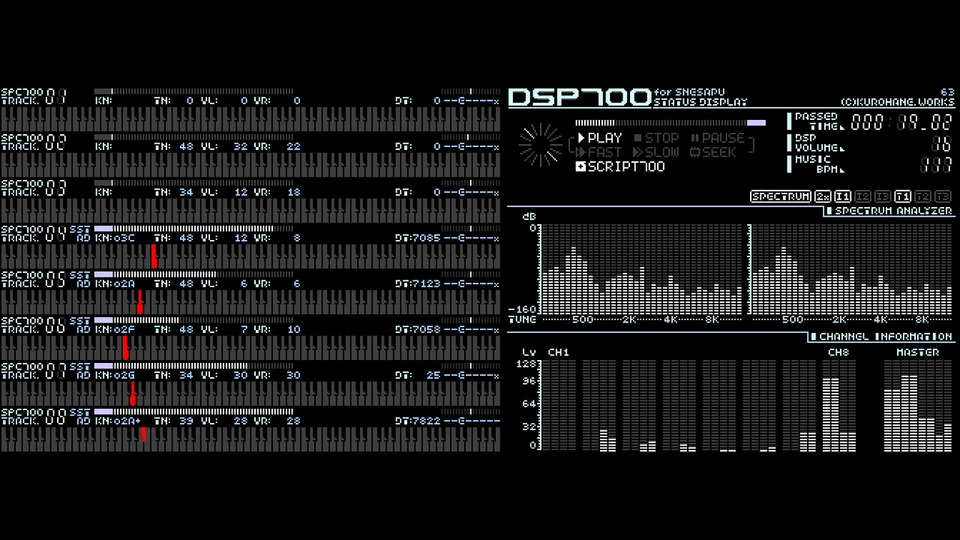The width and height of the screenshot is (960, 540).
Task: Toggle the 2x spectrum zoom
Action: [x=823, y=197]
